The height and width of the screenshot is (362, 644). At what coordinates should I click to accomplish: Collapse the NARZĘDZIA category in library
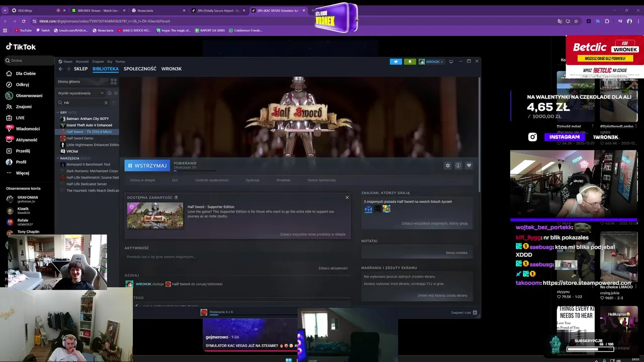70,158
